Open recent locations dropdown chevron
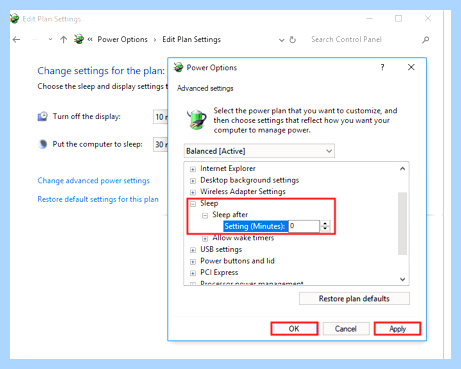The image size is (461, 369). (50, 39)
